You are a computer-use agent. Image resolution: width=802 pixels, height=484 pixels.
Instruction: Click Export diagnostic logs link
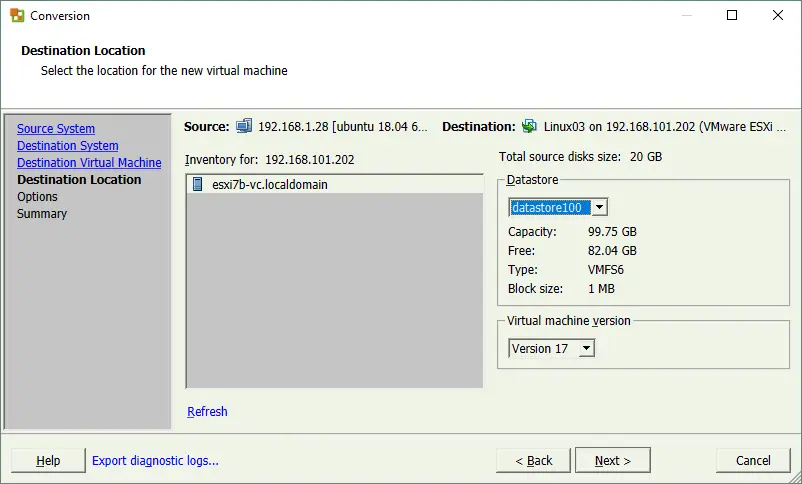(x=155, y=460)
